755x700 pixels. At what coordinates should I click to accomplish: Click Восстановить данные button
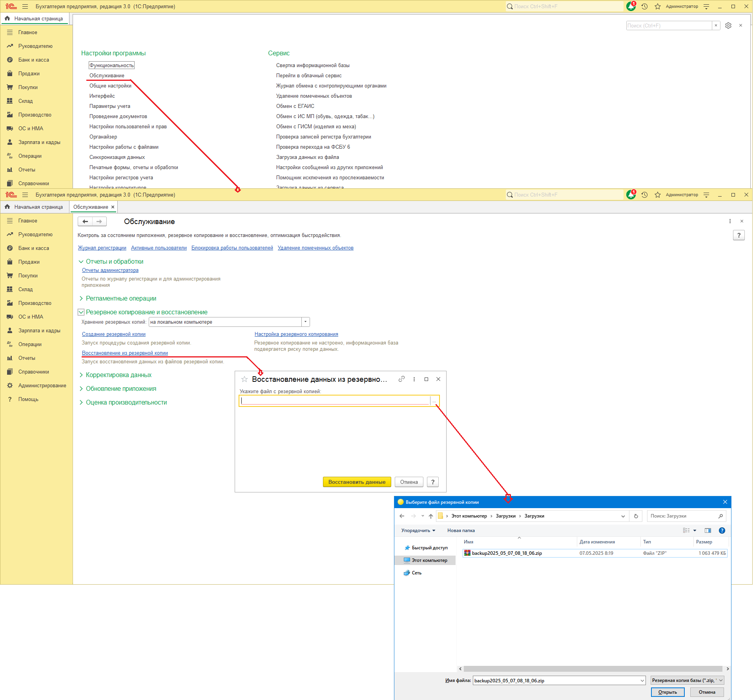357,482
